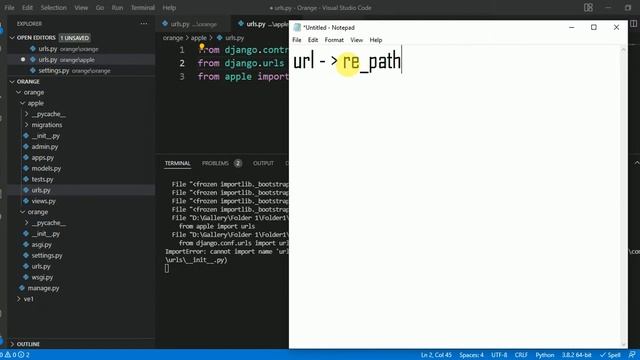Image resolution: width=640 pixels, height=360 pixels.
Task: Select the urls.py orange editor tab
Action: click(x=193, y=24)
